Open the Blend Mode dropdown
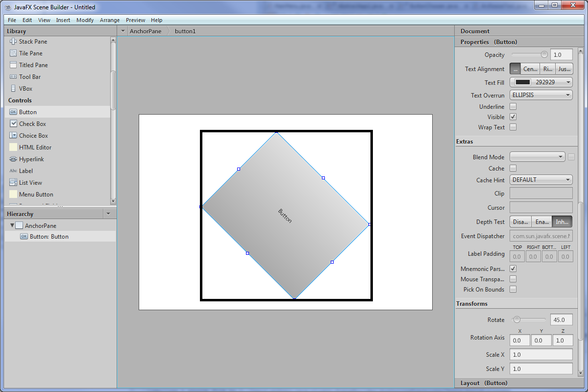 [x=538, y=157]
